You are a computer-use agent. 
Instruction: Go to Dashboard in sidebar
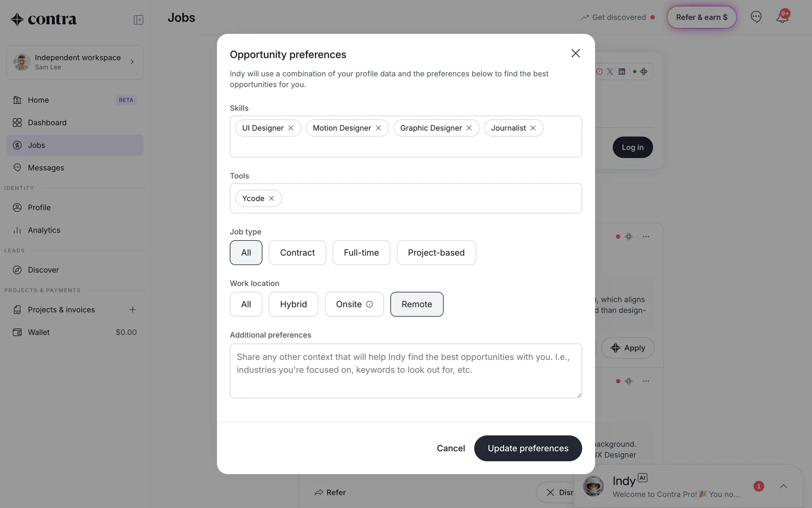(x=47, y=123)
